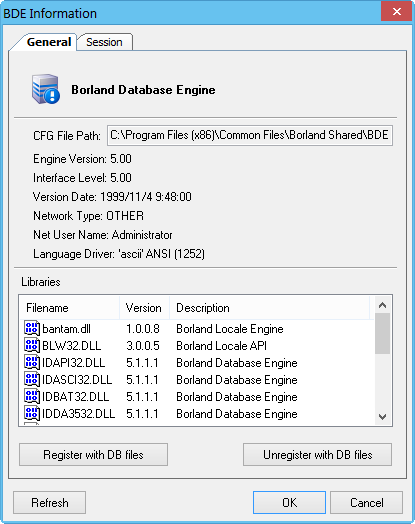The height and width of the screenshot is (524, 415).
Task: Switch to the Session tab
Action: point(105,42)
